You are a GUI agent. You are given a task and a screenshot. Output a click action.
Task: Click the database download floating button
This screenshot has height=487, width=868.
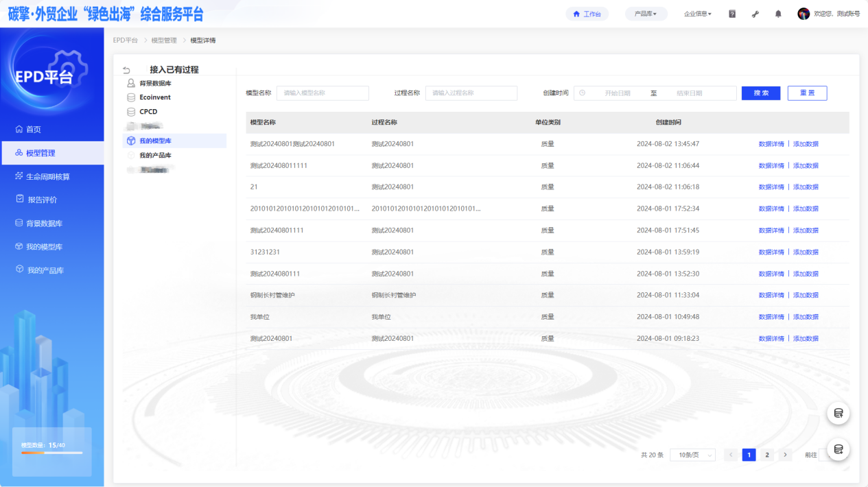click(x=838, y=449)
